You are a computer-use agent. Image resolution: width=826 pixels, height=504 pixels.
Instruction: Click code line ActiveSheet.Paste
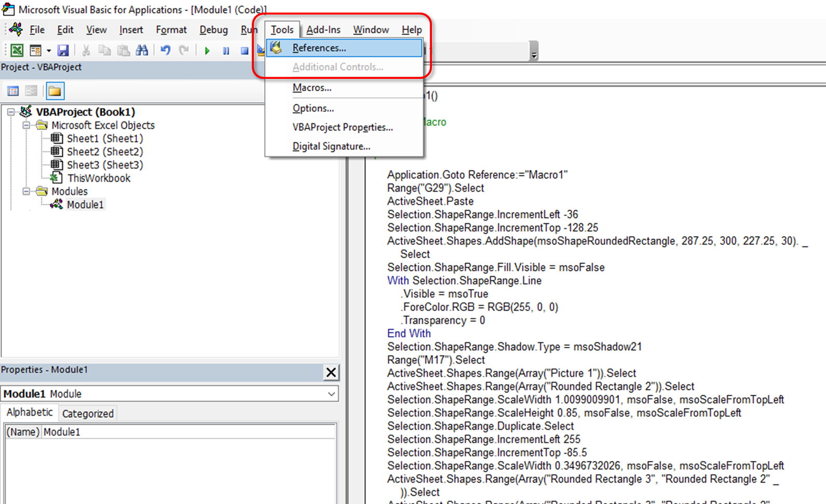click(430, 201)
